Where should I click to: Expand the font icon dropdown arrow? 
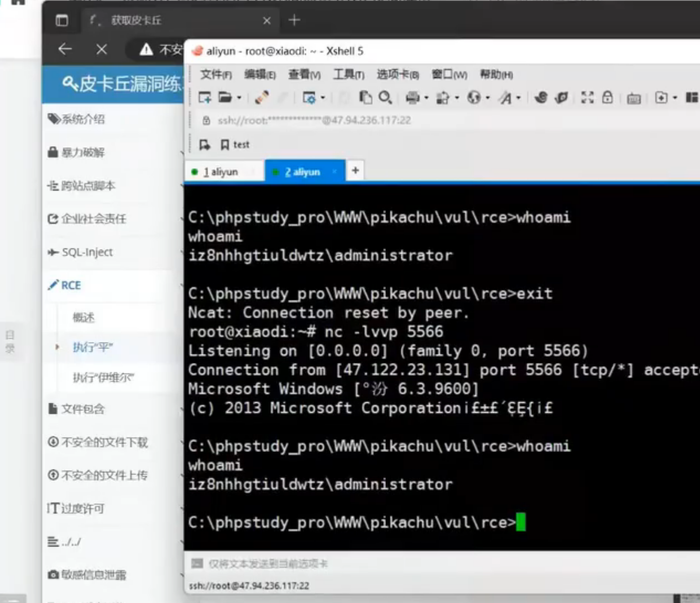click(x=519, y=98)
